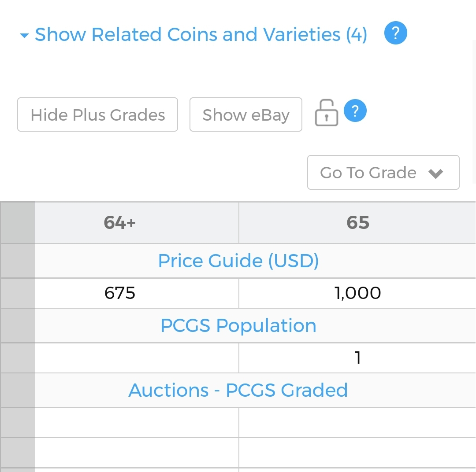Open the PCGS Population link
The width and height of the screenshot is (476, 472).
(x=238, y=326)
